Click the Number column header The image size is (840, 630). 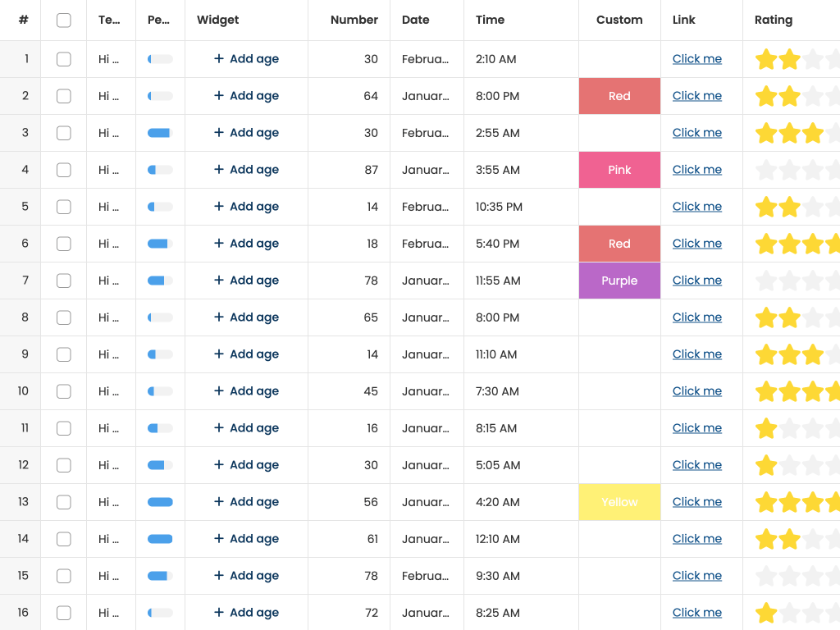pyautogui.click(x=354, y=20)
